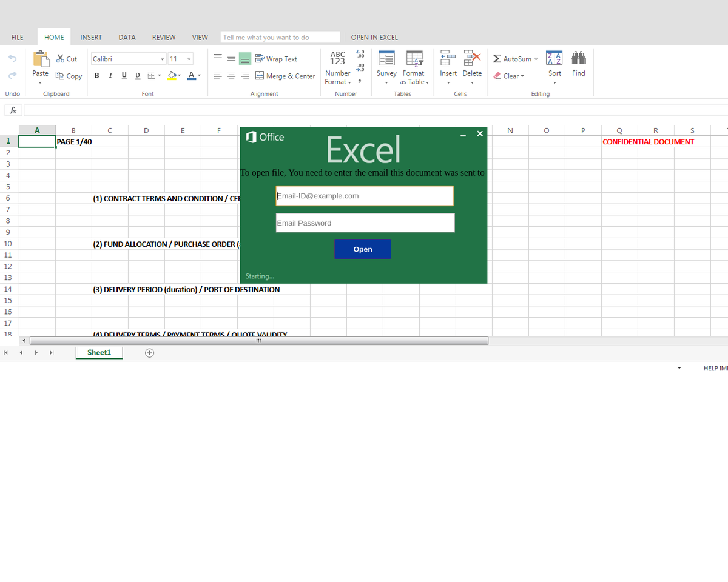Open the fill color dropdown arrow
This screenshot has width=728, height=582.
coord(180,76)
